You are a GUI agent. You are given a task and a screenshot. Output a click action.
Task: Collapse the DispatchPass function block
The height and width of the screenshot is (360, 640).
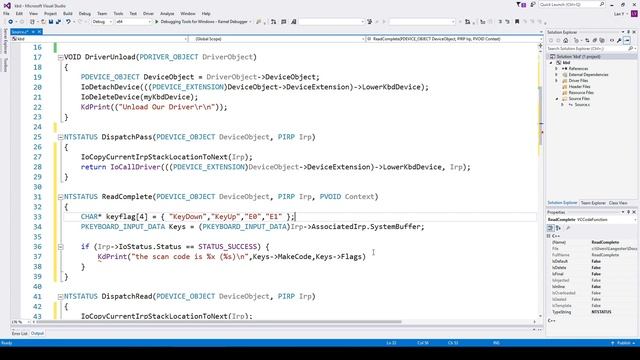click(x=60, y=138)
